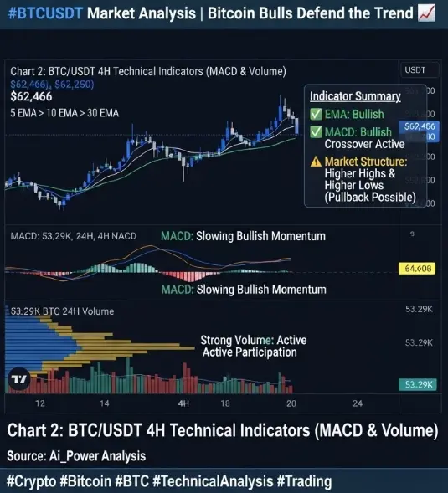Click the yellow 64.908 MACD value label
Viewport: 448px width, 493px height.
tap(417, 269)
